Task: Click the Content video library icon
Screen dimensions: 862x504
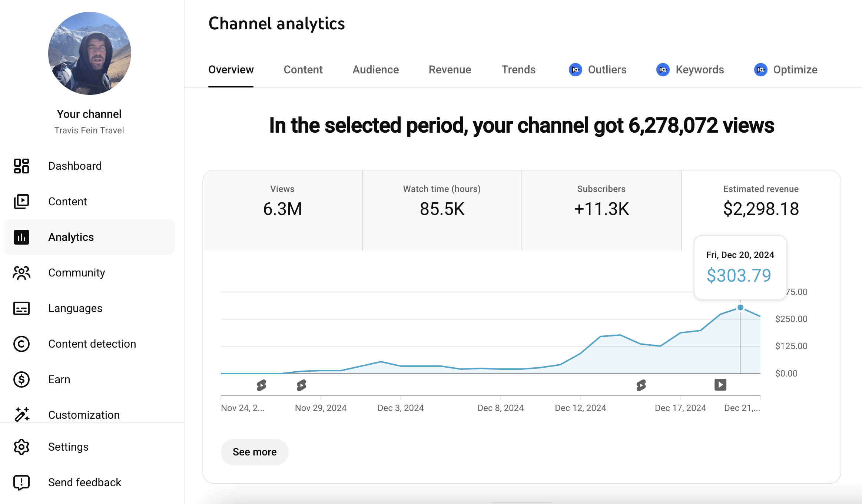Action: pos(21,202)
